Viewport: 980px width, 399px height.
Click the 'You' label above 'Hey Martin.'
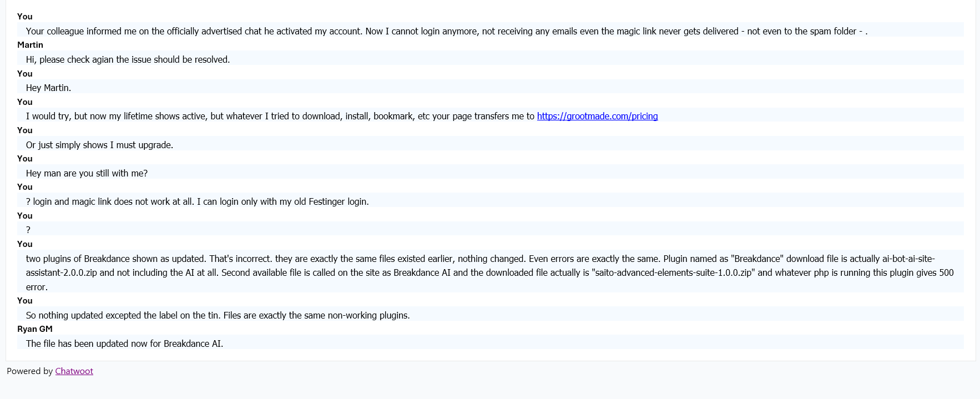coord(24,74)
